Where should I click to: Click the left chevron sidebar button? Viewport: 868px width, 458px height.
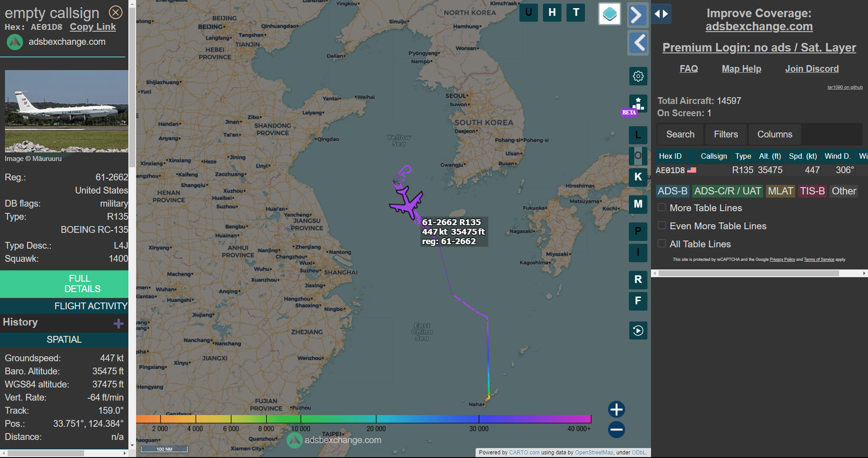638,43
